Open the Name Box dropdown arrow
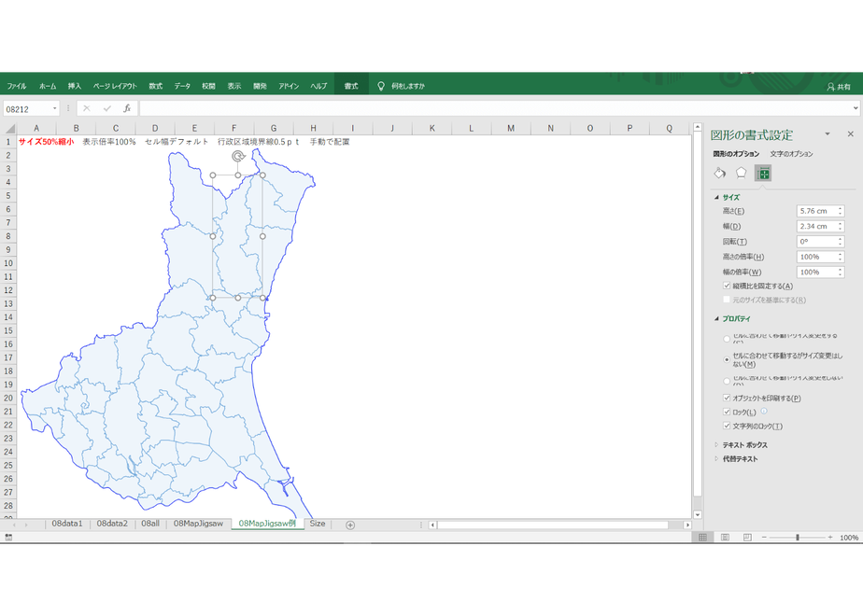 click(54, 108)
